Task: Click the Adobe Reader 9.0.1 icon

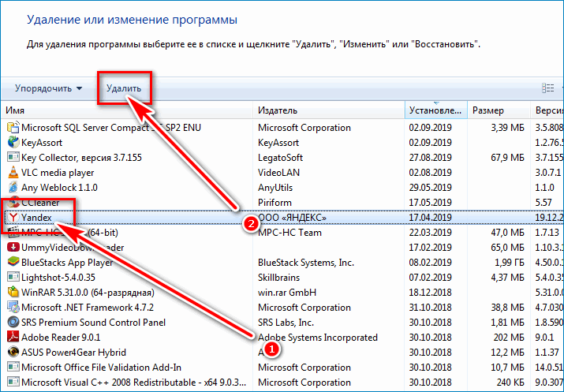Action: (13, 338)
